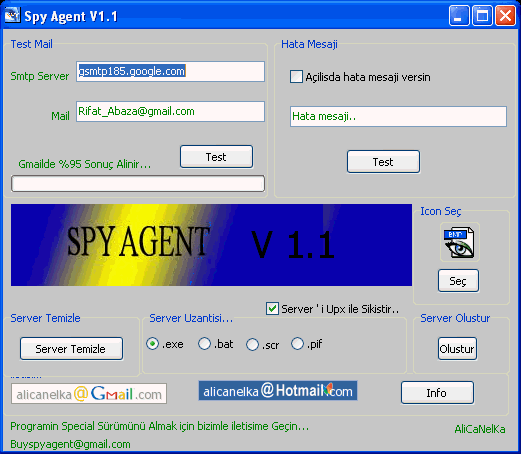Focus the Smtp Server input field

[x=170, y=71]
